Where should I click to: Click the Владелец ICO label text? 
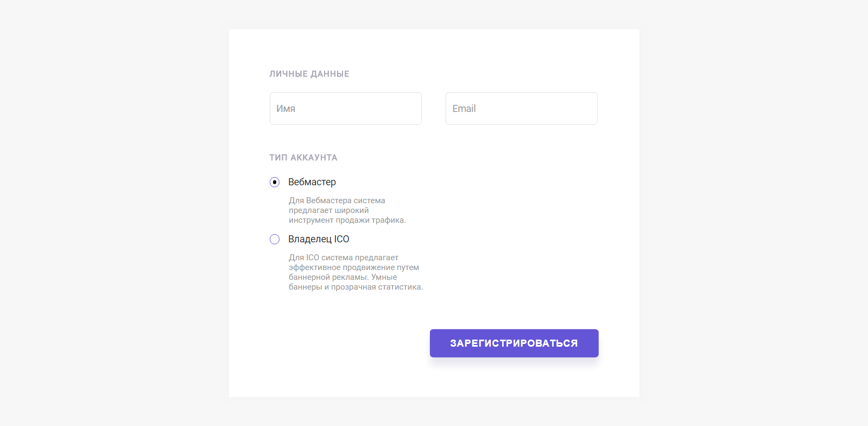[x=319, y=239]
